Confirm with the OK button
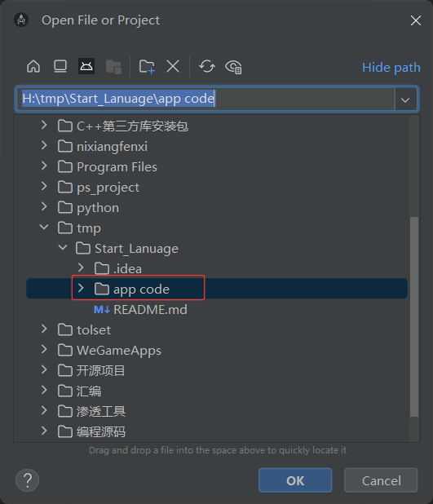 (x=295, y=480)
